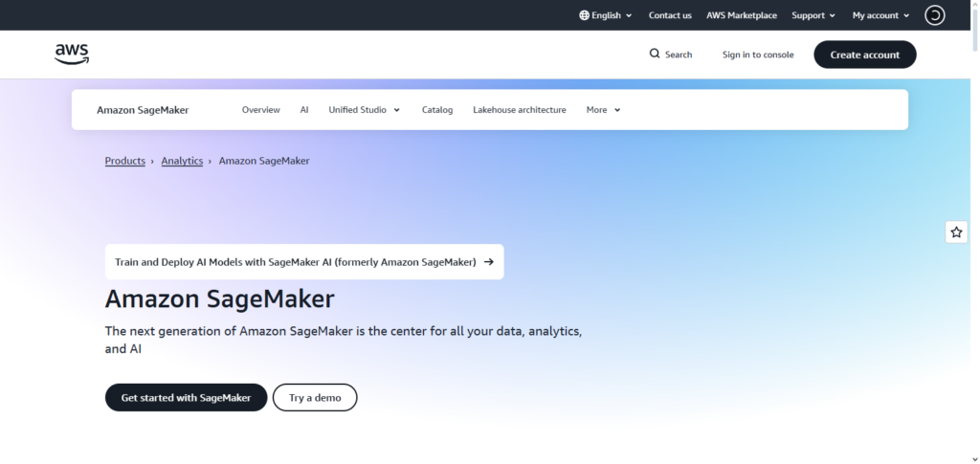The height and width of the screenshot is (464, 980).
Task: Click Train and Deploy AI Models banner
Action: [x=304, y=262]
